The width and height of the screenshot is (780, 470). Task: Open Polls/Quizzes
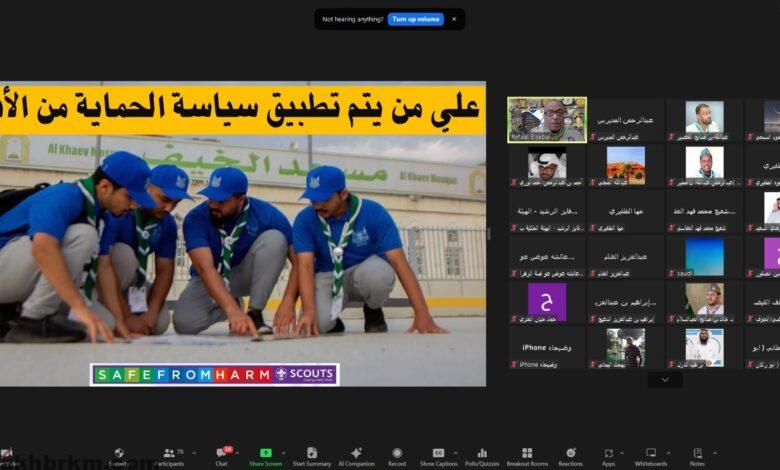(x=482, y=455)
